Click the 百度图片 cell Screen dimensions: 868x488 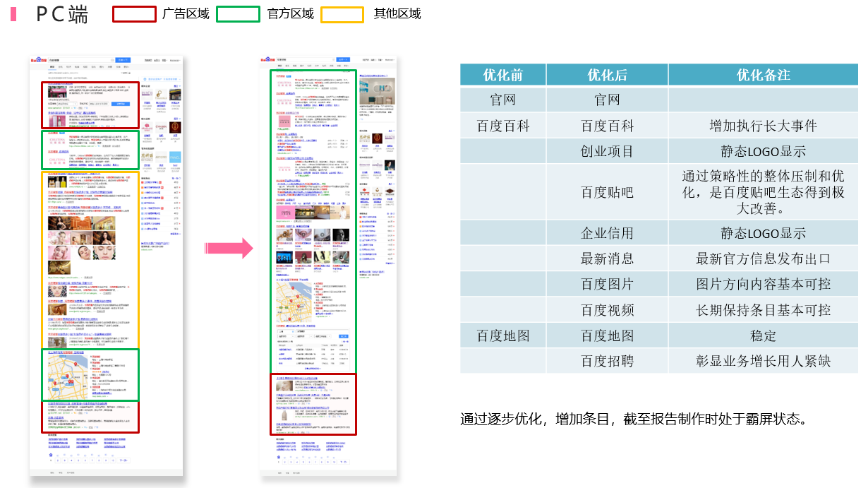click(608, 284)
